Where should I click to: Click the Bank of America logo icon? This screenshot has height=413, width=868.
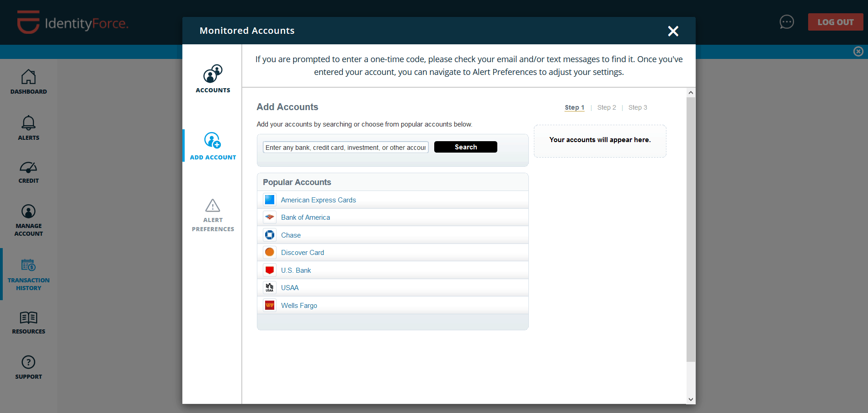[x=270, y=217]
